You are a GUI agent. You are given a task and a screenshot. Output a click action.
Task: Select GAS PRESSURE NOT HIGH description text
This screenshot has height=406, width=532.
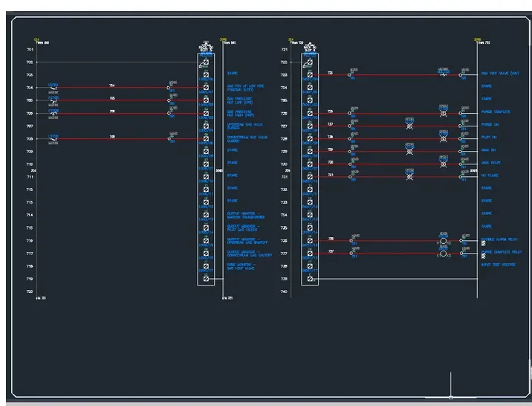pyautogui.click(x=240, y=113)
